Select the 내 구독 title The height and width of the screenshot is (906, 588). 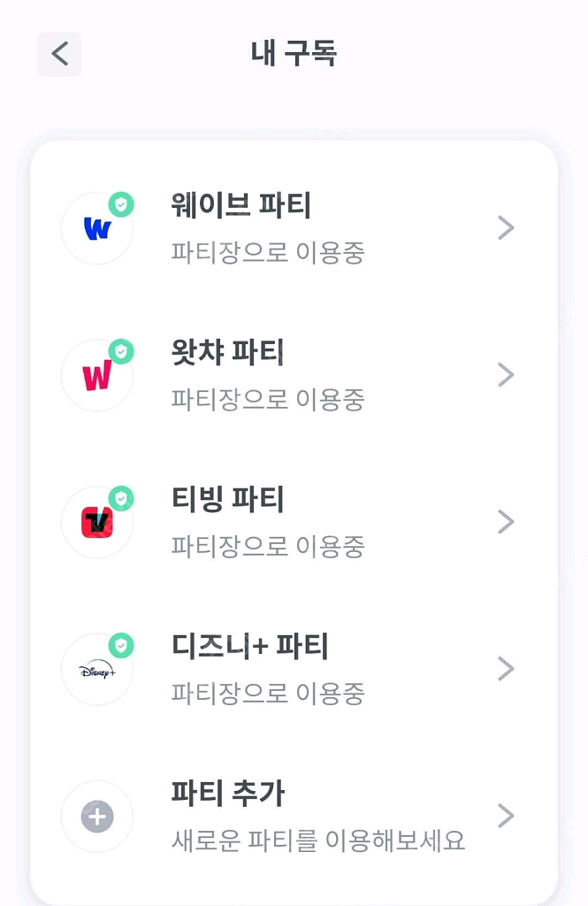pos(294,53)
